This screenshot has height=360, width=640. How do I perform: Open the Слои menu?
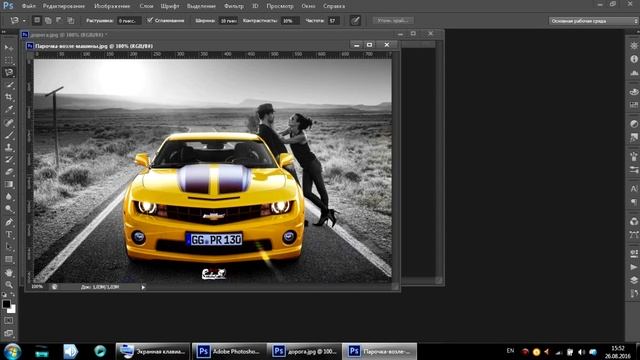click(146, 6)
